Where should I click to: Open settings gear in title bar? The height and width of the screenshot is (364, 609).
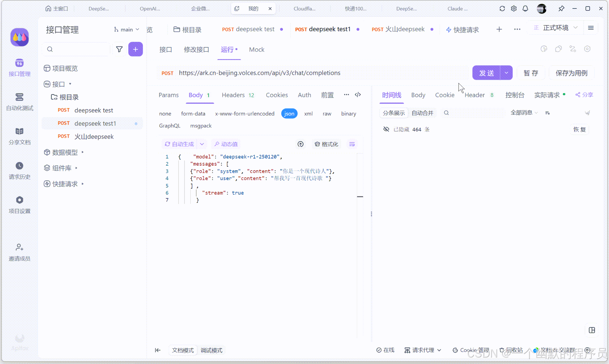(x=514, y=8)
